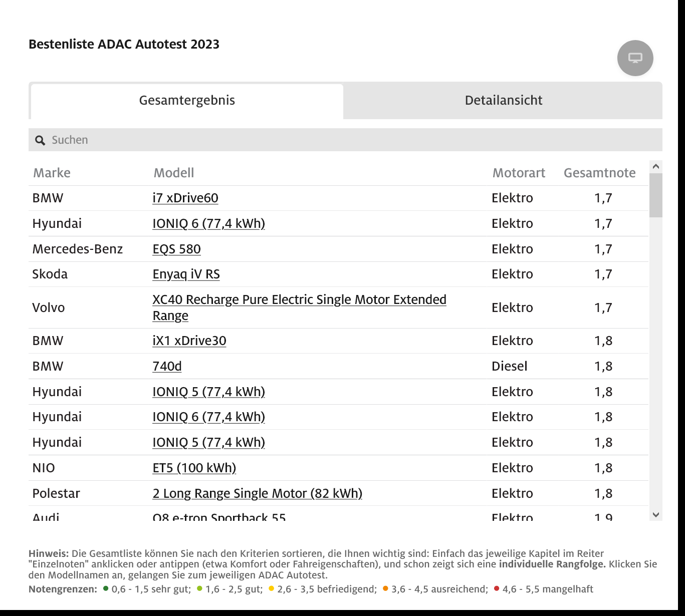Switch to the Gesamtergebnis tab
Screen dimensions: 685x616
tap(187, 101)
